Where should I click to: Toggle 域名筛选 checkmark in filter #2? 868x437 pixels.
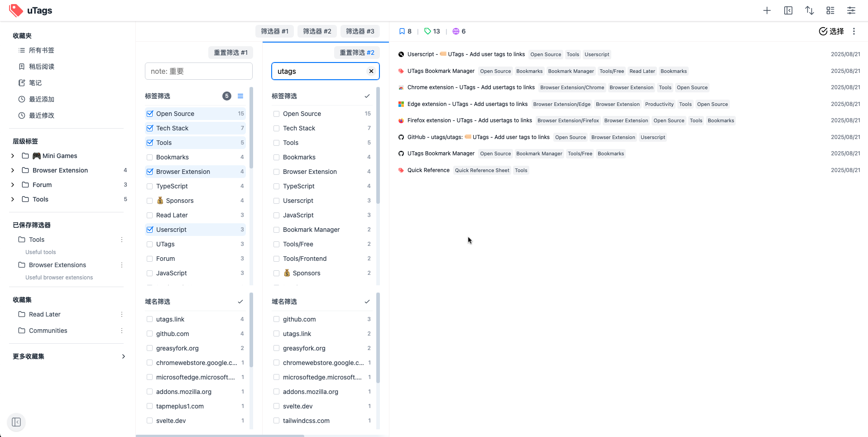pyautogui.click(x=367, y=302)
